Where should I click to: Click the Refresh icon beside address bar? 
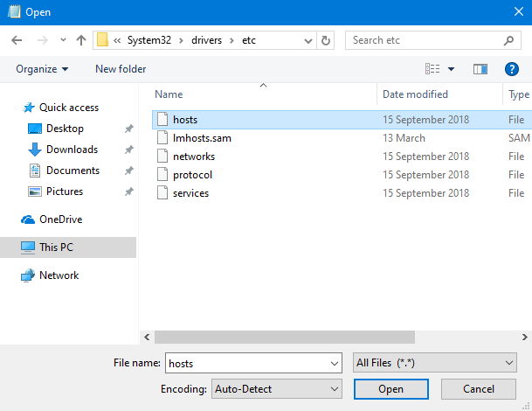326,40
